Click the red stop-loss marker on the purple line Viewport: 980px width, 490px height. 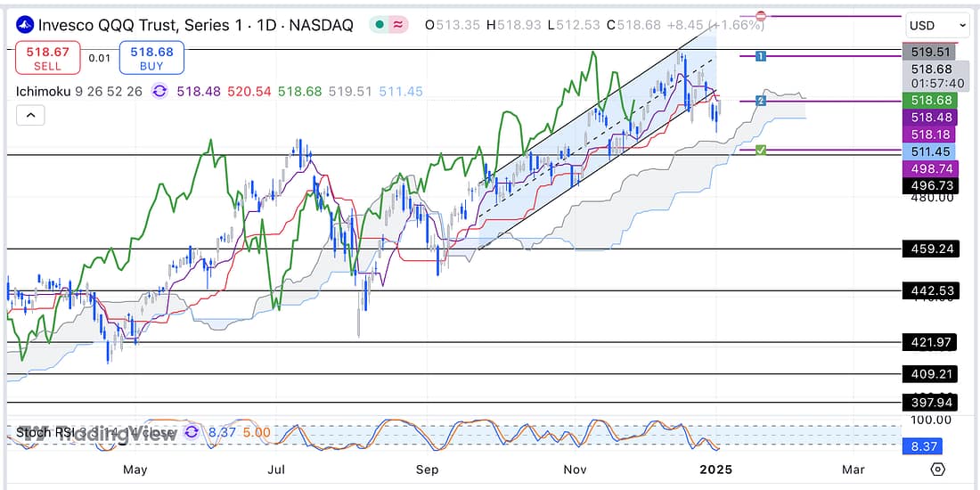[762, 16]
